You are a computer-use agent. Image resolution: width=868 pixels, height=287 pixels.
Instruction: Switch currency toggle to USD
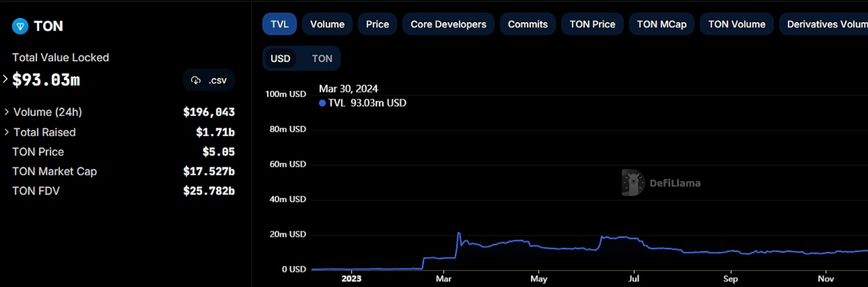point(280,58)
